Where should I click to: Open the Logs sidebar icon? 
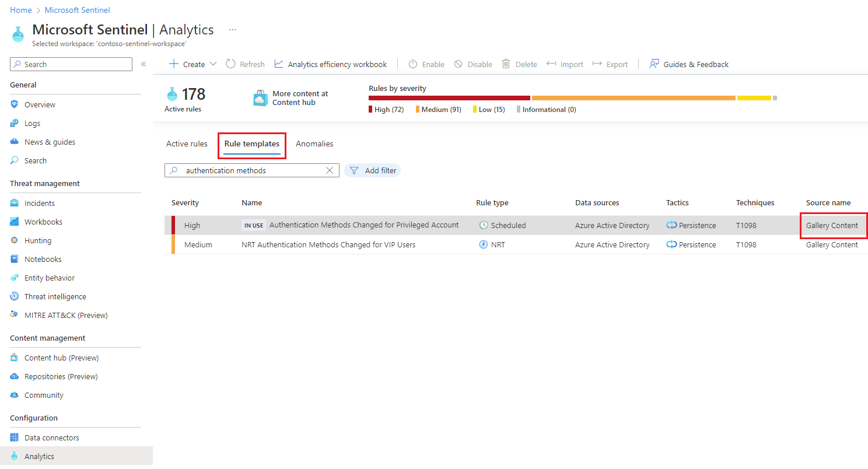tap(15, 123)
